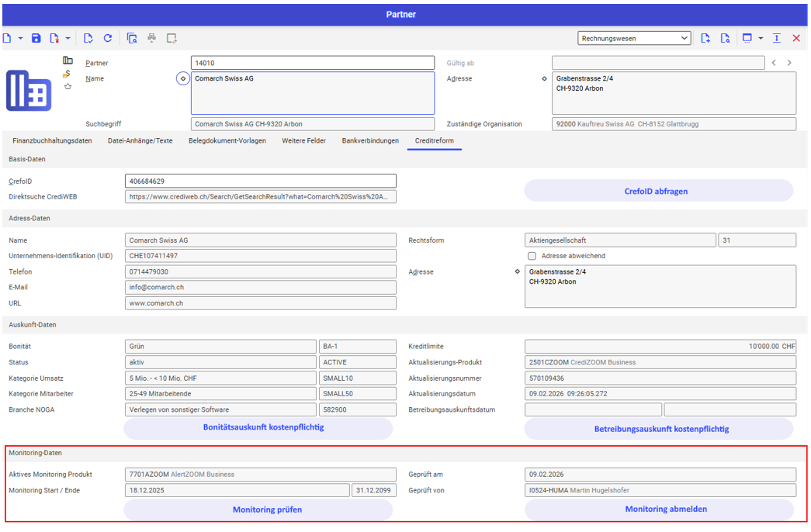Toggle the Adresse abweichend checkbox
Viewport: 811px width, 532px height.
point(532,256)
